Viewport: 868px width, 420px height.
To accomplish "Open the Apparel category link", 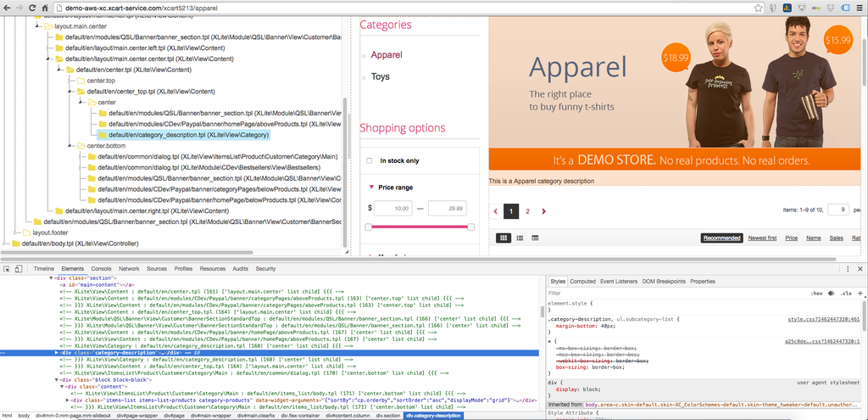I will click(x=387, y=55).
